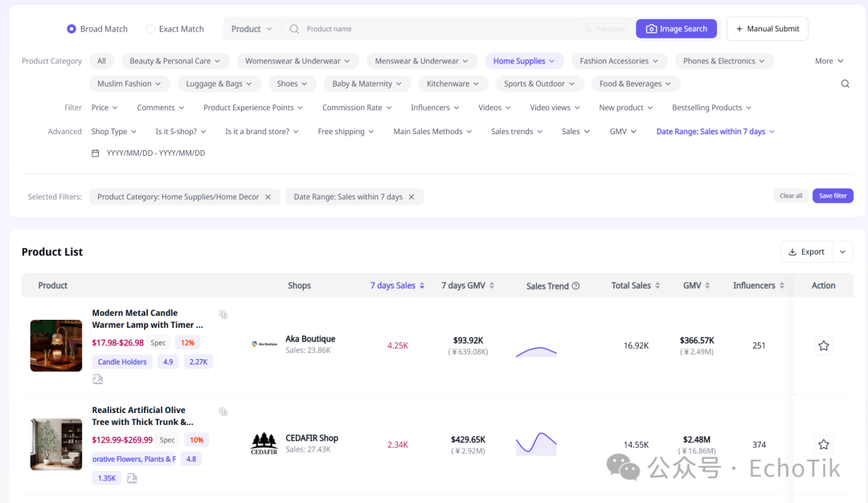Favorite the Candle Warmer Lamp with star
The height and width of the screenshot is (503, 868).
(x=824, y=346)
